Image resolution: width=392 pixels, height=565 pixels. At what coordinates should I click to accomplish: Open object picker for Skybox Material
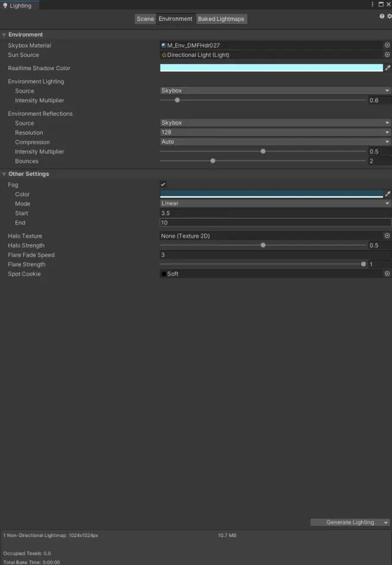coord(387,45)
